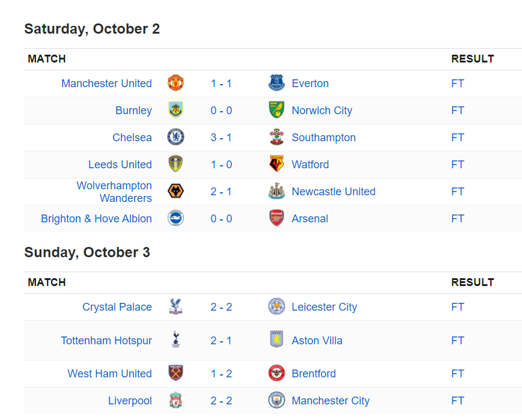
Task: Click the Wolverhampton Wanderers wolf logo
Action: (176, 191)
